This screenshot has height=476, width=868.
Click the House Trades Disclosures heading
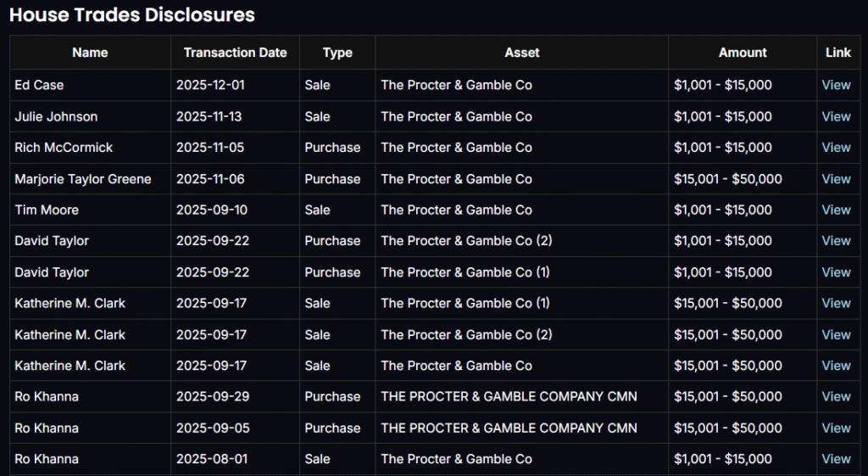(x=131, y=14)
